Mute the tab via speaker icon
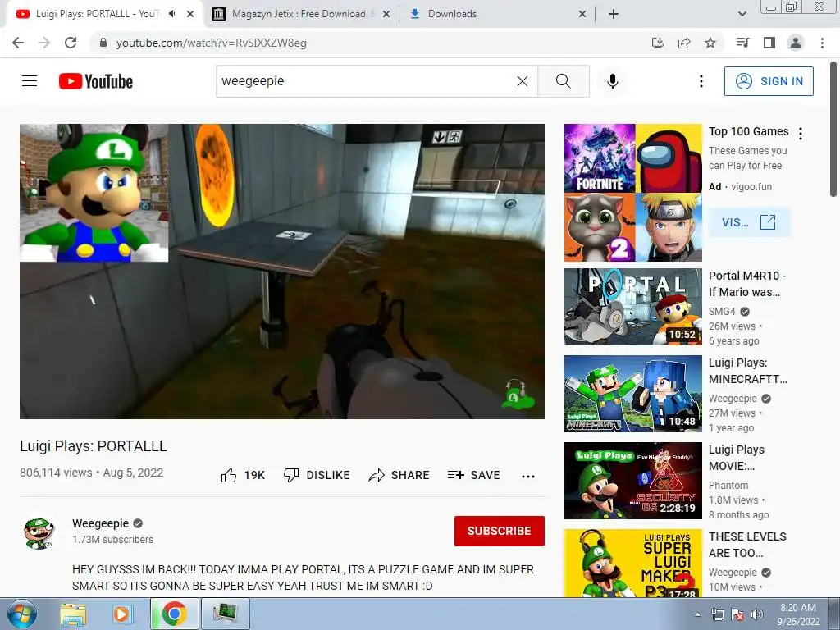840x630 pixels. tap(172, 14)
